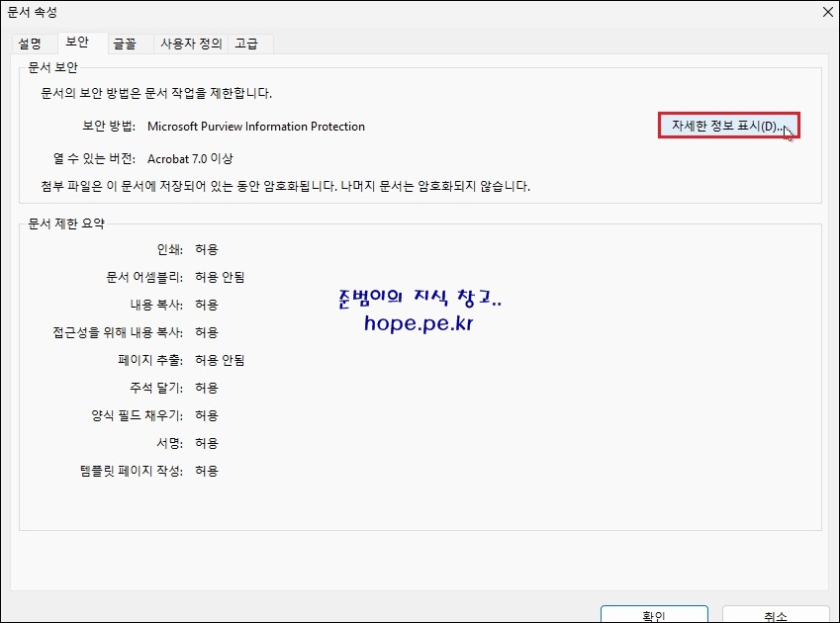
Task: Click 문서의 보안 방법은 문서 작업을 제한합니다 text
Action: 156,93
